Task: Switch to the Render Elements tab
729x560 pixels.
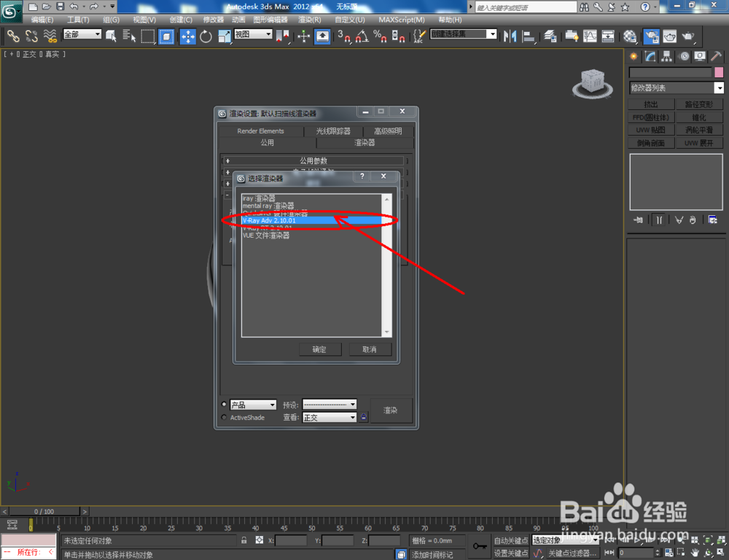Action: (260, 131)
